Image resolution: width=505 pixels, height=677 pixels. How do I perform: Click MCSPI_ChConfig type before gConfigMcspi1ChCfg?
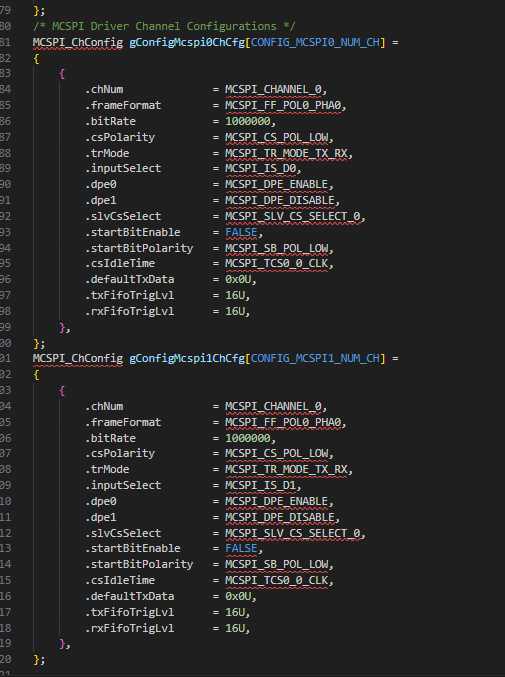[x=78, y=358]
